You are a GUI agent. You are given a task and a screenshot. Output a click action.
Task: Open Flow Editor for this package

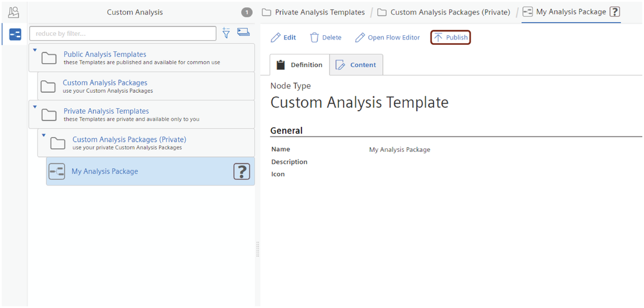click(387, 38)
